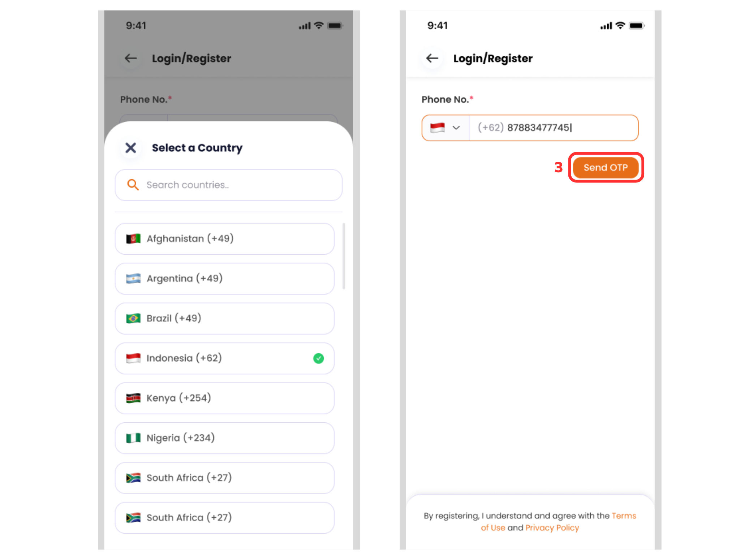The width and height of the screenshot is (740, 560).
Task: Choose the first South Africa (+27) entry
Action: pos(224,478)
